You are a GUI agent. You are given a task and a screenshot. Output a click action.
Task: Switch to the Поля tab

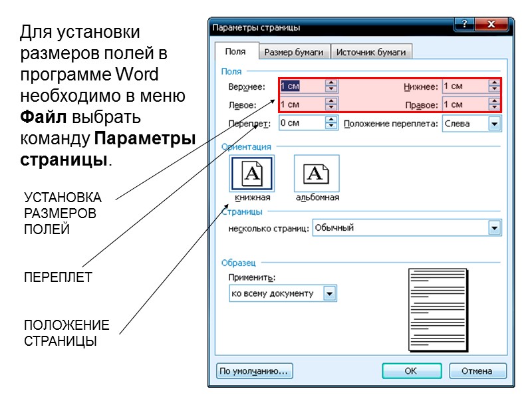tap(235, 52)
